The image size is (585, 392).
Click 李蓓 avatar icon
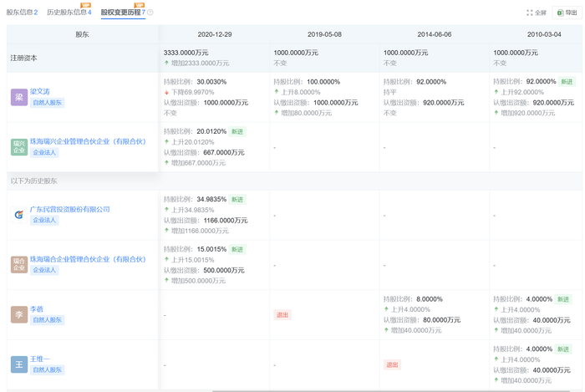click(19, 314)
